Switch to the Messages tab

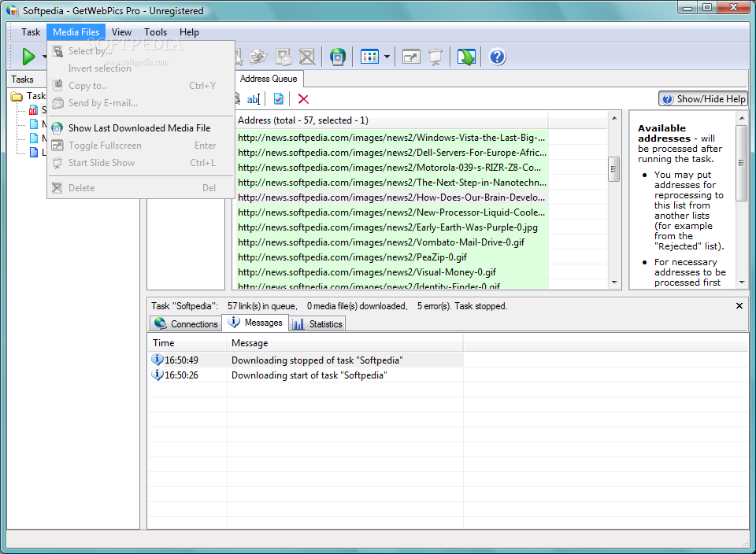tap(255, 323)
